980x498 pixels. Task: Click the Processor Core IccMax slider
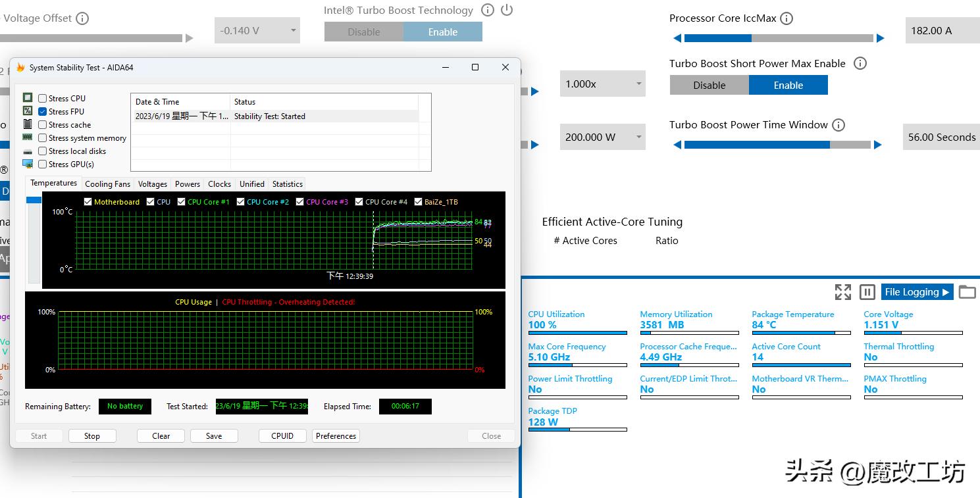(x=778, y=38)
